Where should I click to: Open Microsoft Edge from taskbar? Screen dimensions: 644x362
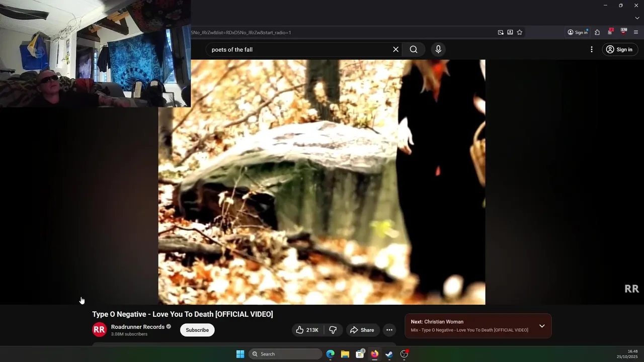[331, 354]
